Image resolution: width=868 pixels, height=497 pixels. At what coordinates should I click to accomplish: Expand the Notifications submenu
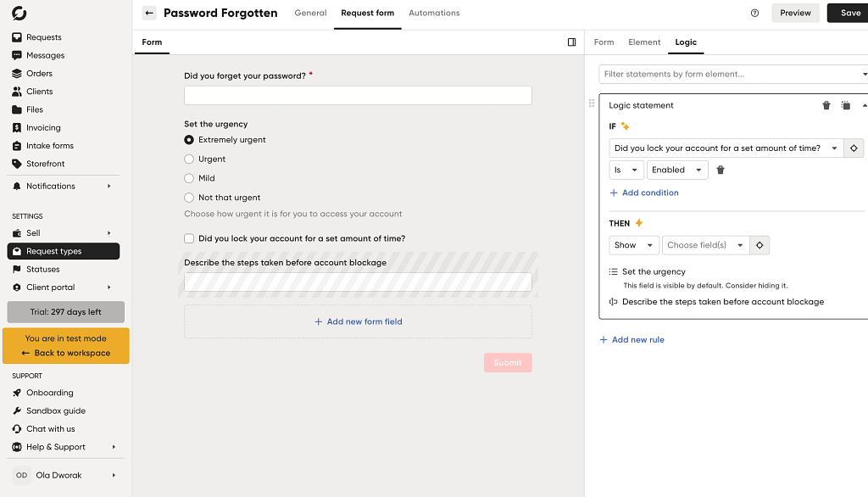point(109,187)
